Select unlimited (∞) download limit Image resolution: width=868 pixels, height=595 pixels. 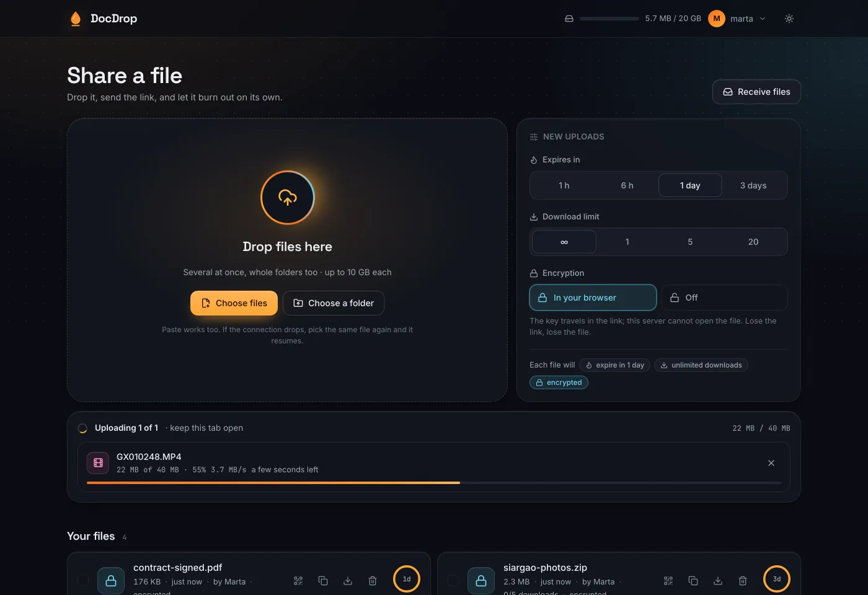[x=564, y=242]
